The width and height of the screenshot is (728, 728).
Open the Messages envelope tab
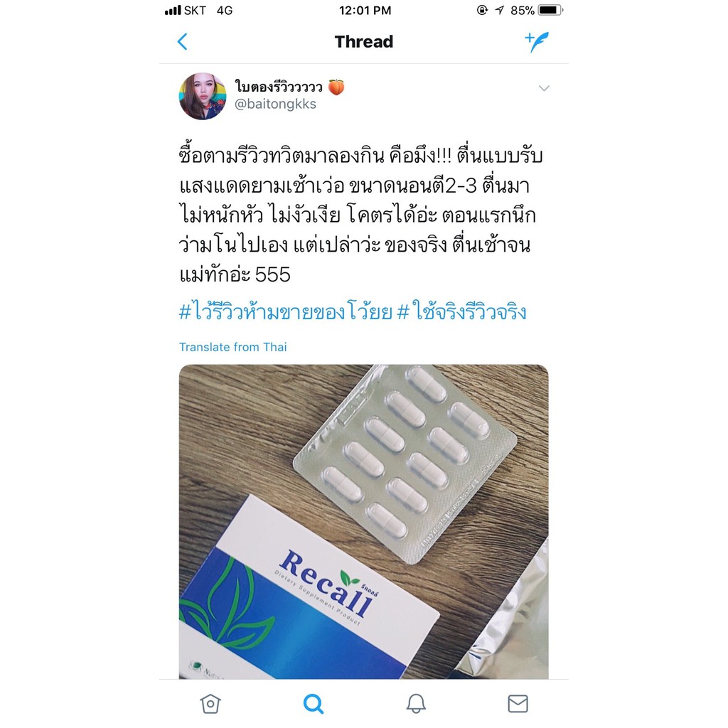(x=518, y=703)
